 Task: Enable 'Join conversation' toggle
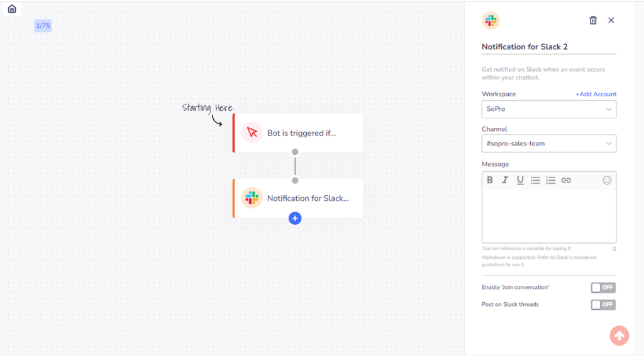click(x=603, y=288)
